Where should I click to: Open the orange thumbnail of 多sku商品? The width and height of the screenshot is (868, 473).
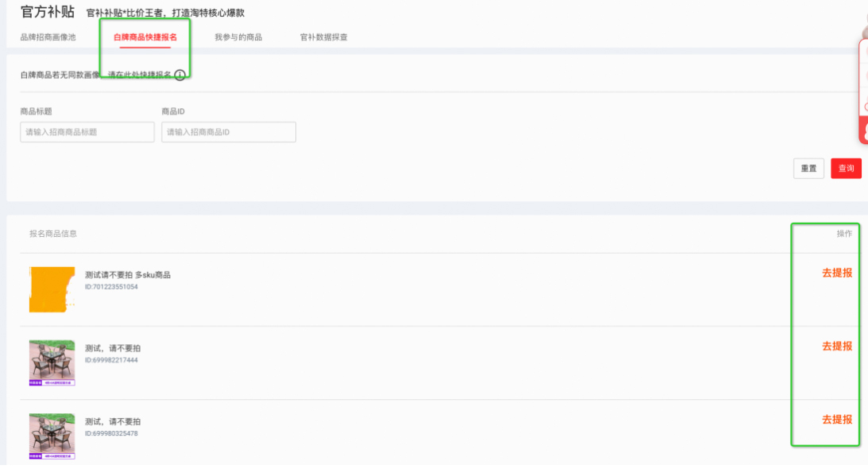(52, 289)
